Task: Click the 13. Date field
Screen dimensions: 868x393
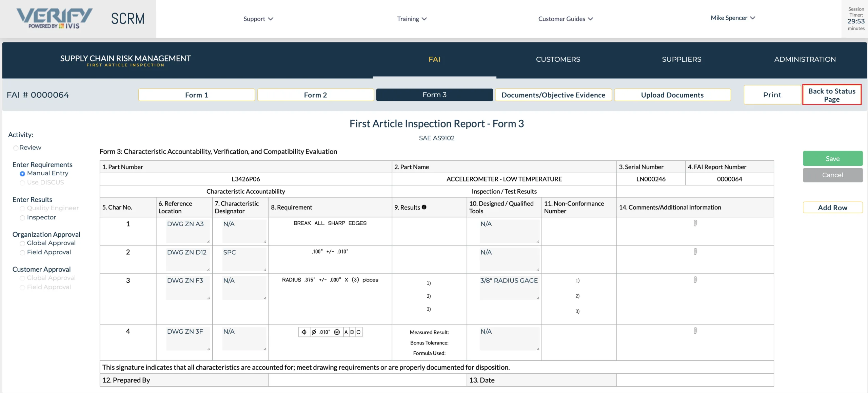Action: coord(695,380)
